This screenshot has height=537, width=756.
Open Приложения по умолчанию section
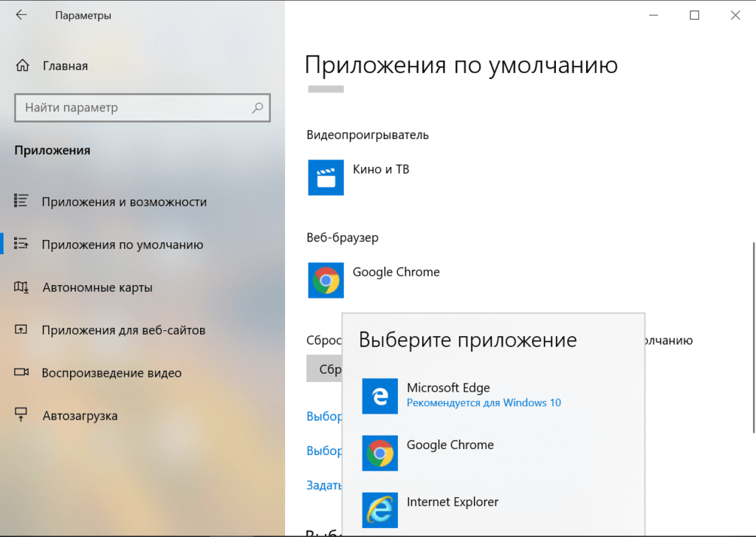coord(123,244)
